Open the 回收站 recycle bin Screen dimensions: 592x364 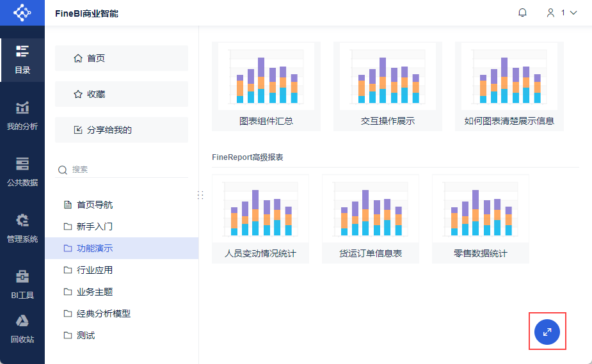pos(22,329)
